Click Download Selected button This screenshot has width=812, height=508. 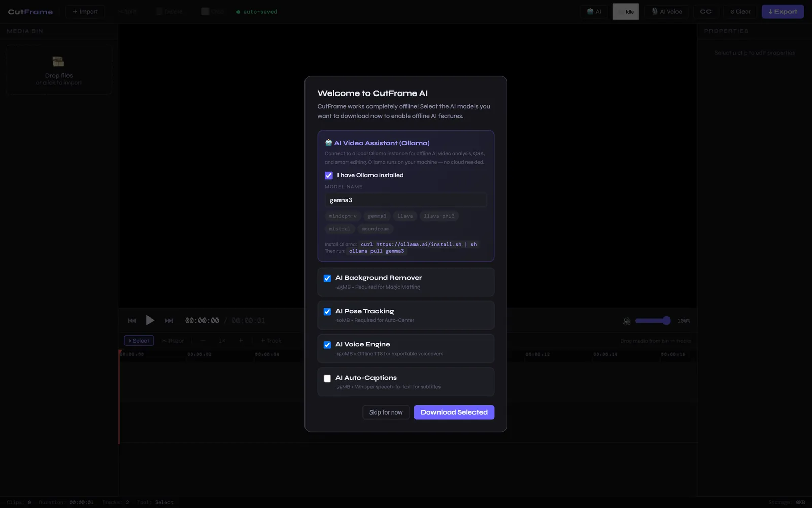click(454, 412)
